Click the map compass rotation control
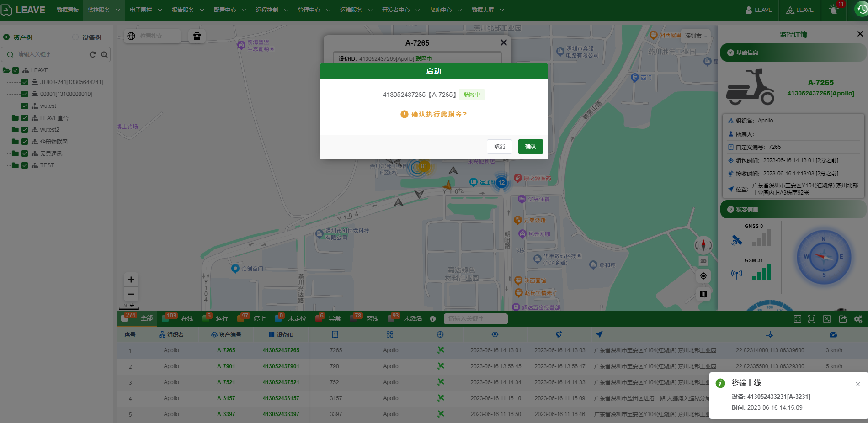Screen dimensions: 868x423 click(x=703, y=245)
